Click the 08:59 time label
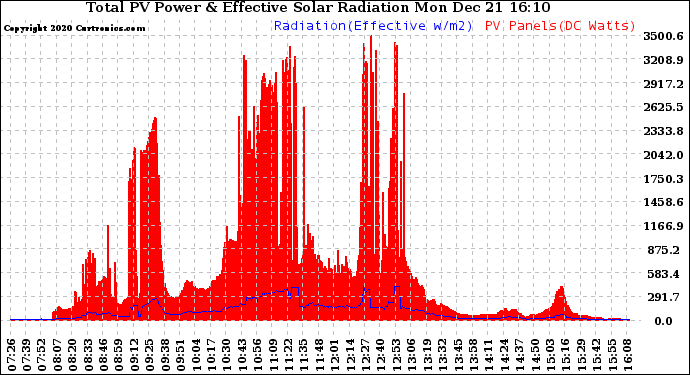Image resolution: width=690 pixels, height=375 pixels. (119, 355)
